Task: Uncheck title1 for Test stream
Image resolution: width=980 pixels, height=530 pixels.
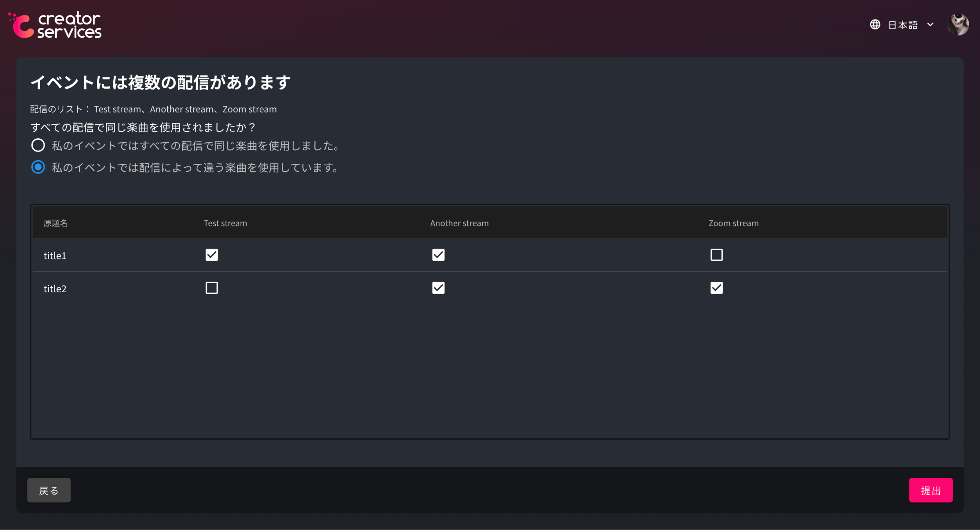Action: [212, 255]
